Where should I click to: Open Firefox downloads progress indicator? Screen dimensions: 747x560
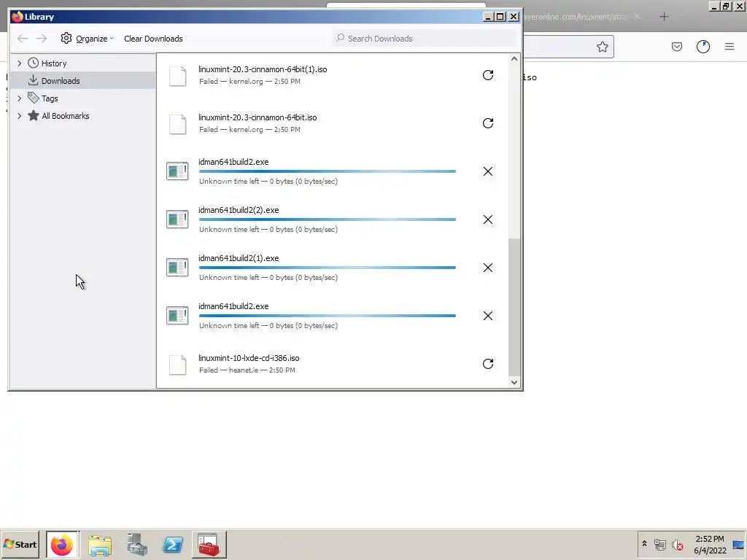(703, 47)
